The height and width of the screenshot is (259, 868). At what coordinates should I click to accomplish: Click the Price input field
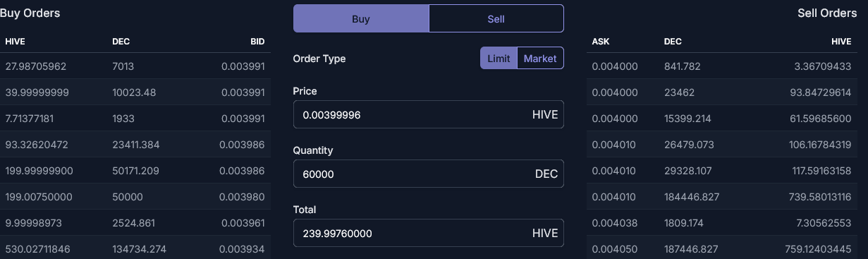pos(428,114)
